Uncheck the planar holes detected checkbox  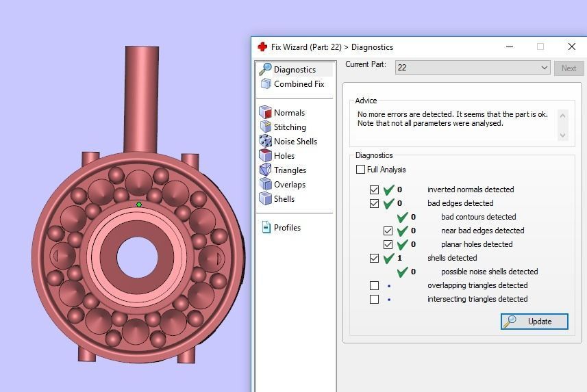coord(388,245)
